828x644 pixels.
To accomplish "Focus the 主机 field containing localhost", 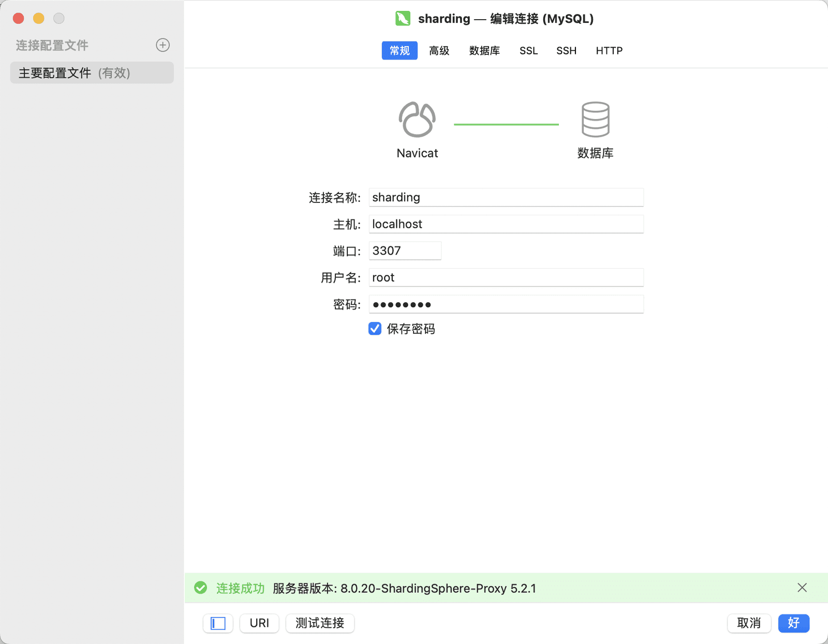I will pyautogui.click(x=506, y=224).
